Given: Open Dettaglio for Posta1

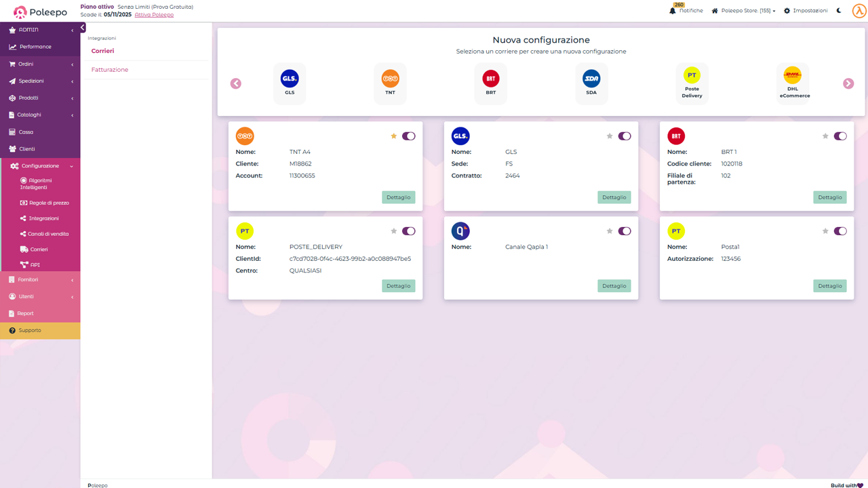Looking at the screenshot, I should coord(830,286).
